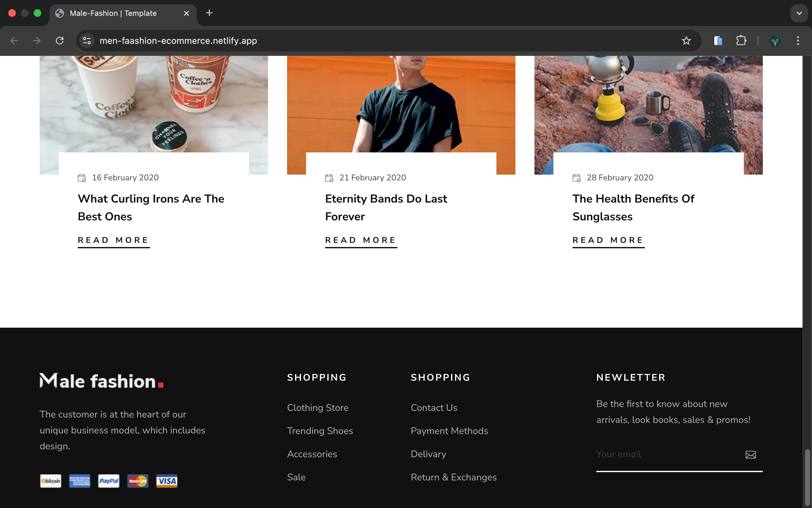Open Sale footer link
The image size is (812, 508).
296,477
